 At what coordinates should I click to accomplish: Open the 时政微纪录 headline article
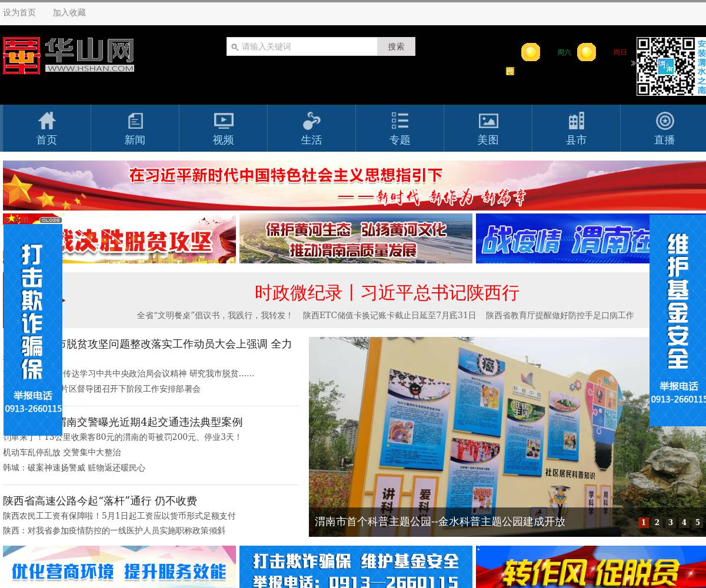[387, 293]
